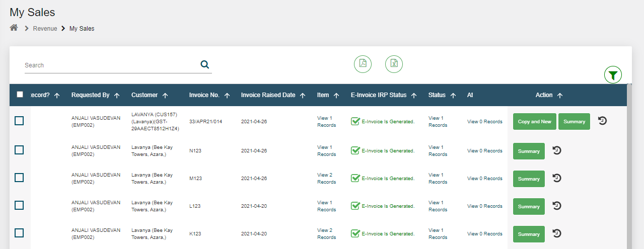View status records for invoice 33/APR21/014
Screen dimensions: 644x249
coord(438,122)
